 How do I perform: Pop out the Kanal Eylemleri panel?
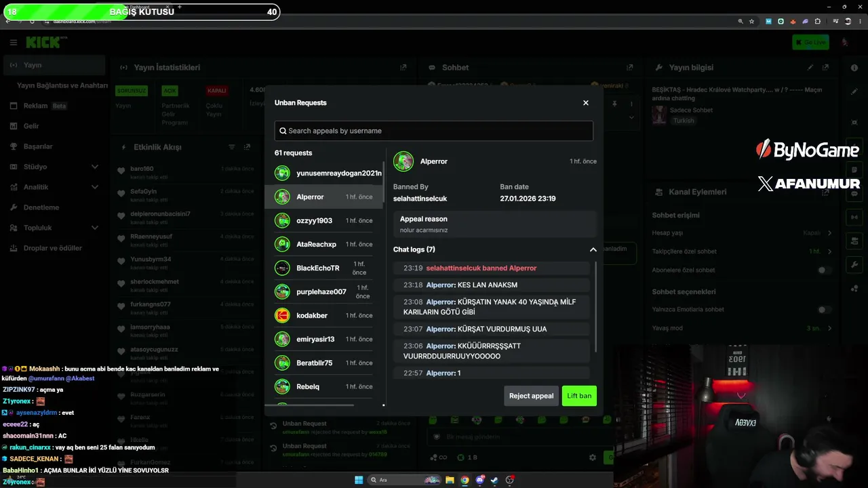(x=825, y=192)
